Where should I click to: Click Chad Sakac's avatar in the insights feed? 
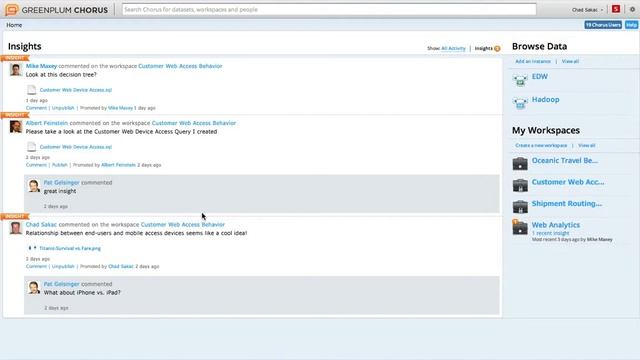[16, 228]
